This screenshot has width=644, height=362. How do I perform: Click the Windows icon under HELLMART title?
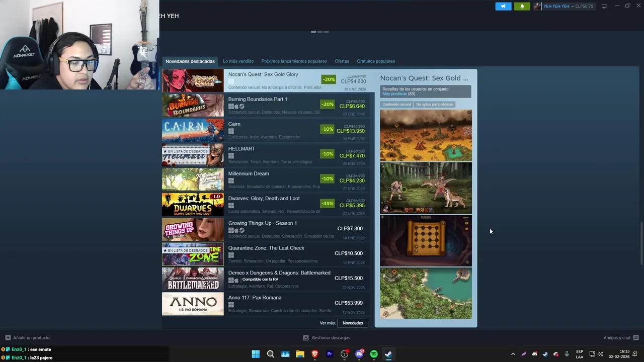click(231, 156)
